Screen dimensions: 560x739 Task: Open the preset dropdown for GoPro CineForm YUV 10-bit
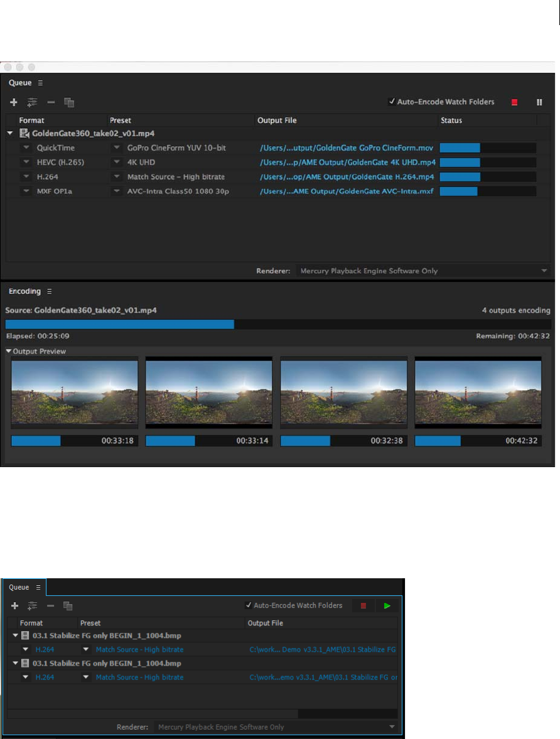(116, 148)
